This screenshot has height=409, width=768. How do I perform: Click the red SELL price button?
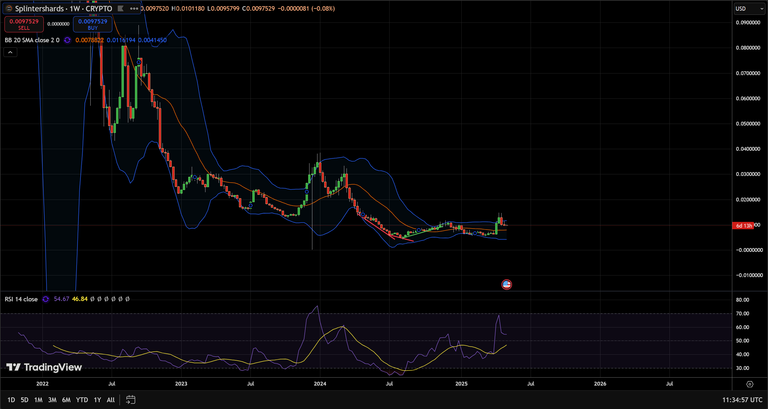click(x=24, y=24)
